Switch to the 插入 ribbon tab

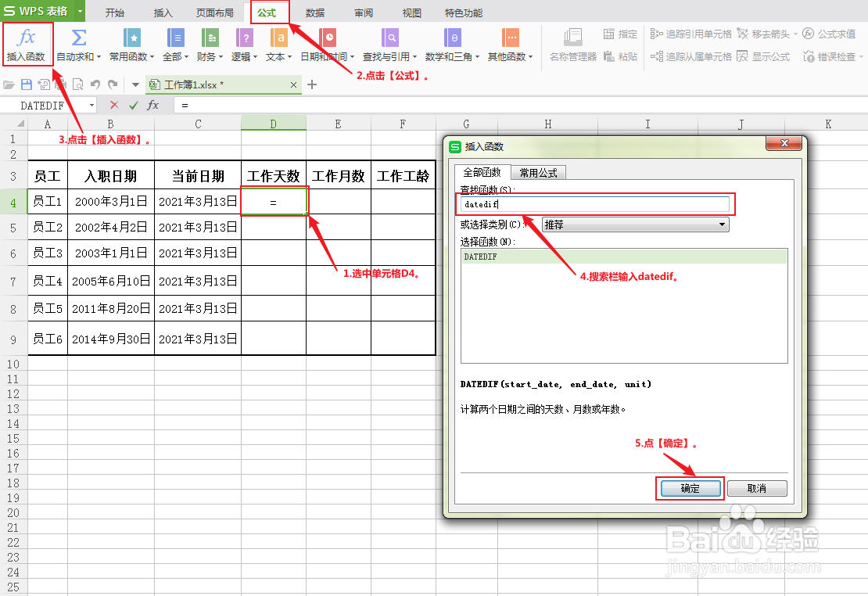point(163,13)
